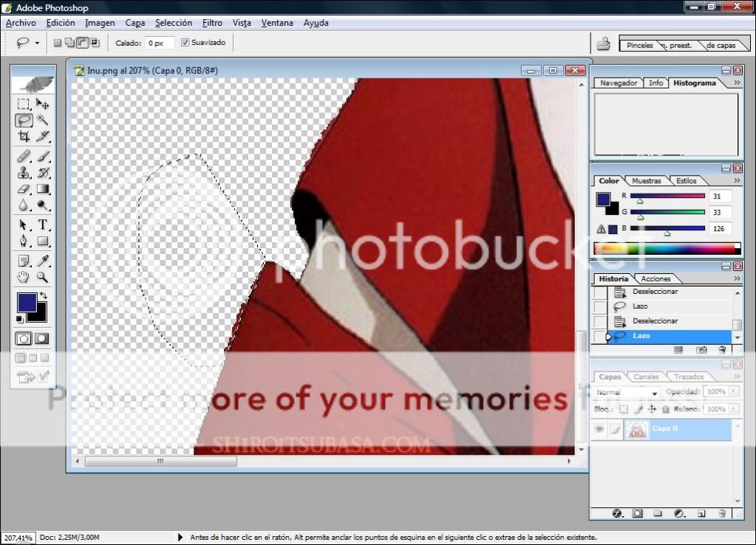Choose the Eyedropper tool
The image size is (756, 545).
point(43,260)
